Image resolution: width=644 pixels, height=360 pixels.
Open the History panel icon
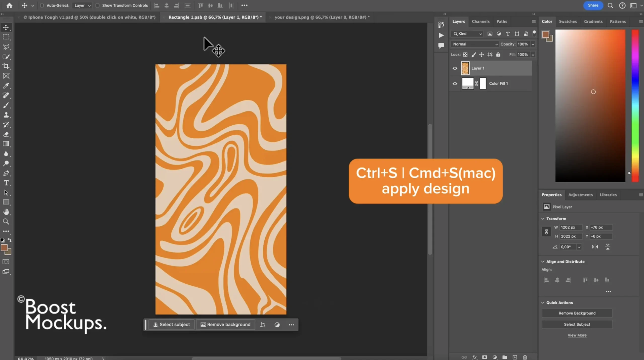[x=441, y=25]
